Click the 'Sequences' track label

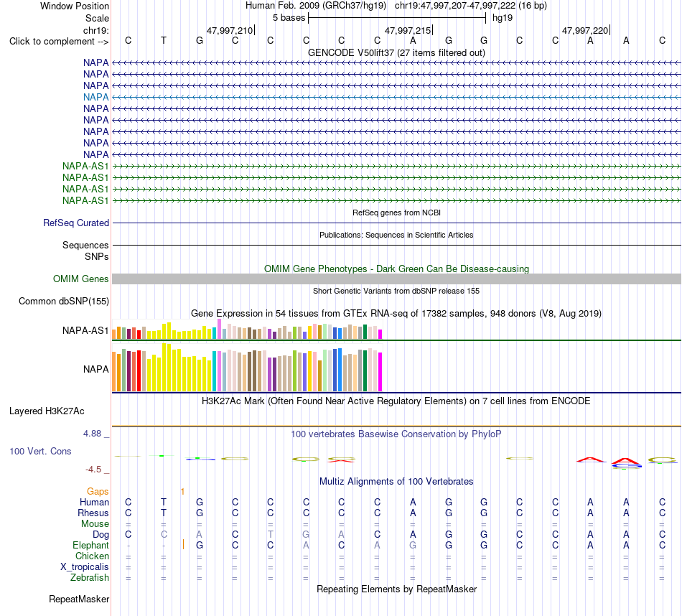tap(85, 246)
